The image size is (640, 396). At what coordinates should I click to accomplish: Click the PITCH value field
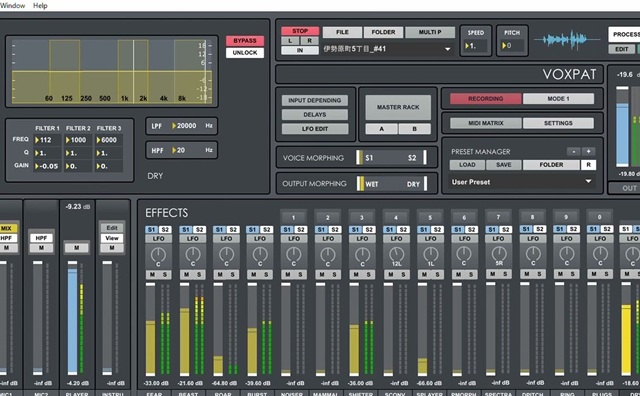point(512,46)
